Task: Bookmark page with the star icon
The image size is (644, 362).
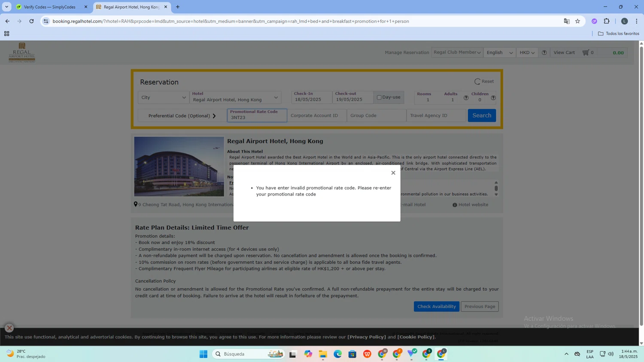Action: [x=577, y=21]
